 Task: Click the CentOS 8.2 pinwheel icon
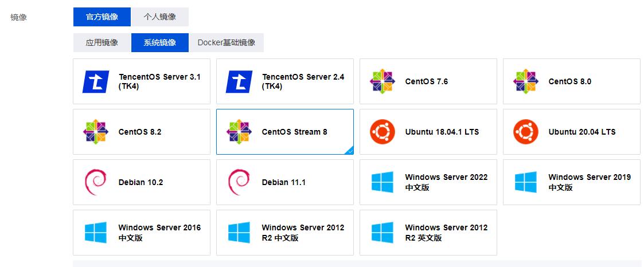pos(96,132)
